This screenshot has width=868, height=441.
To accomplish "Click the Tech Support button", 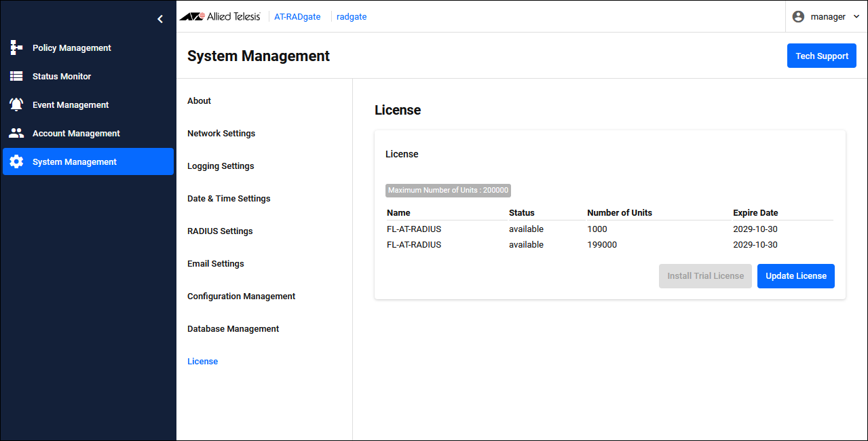I will pyautogui.click(x=821, y=56).
